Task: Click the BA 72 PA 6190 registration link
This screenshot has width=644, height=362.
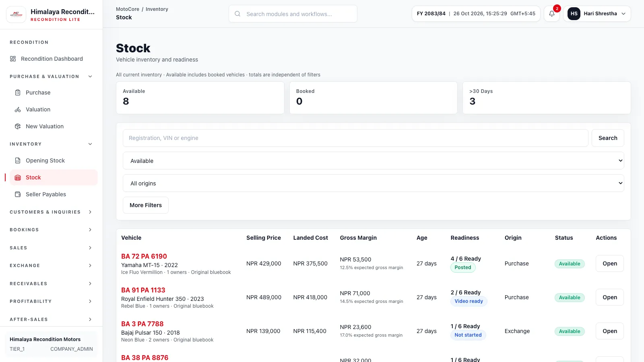Action: [144, 256]
